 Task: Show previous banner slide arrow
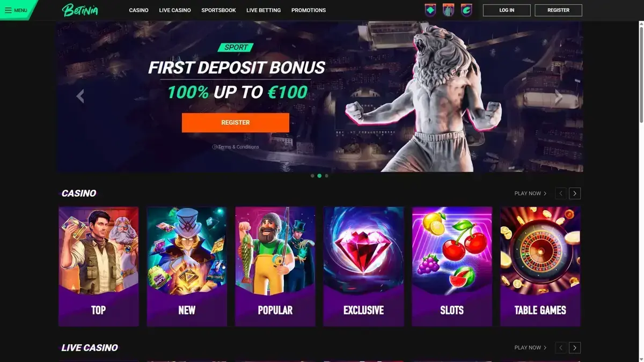coord(80,97)
